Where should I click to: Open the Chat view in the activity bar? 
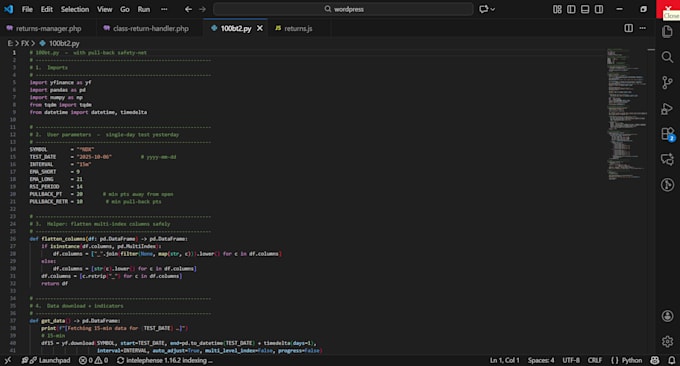(667, 159)
